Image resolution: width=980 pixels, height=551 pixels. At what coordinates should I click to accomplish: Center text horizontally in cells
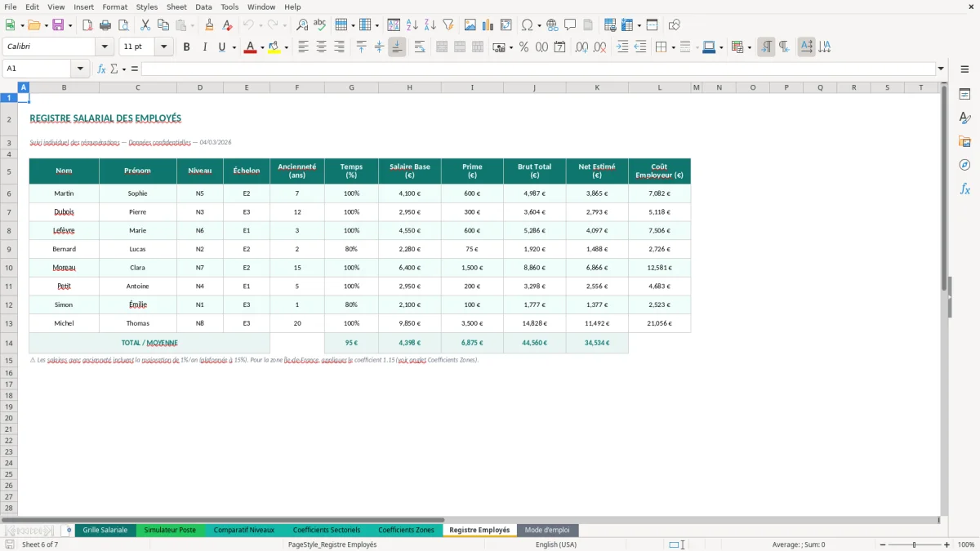pos(321,47)
